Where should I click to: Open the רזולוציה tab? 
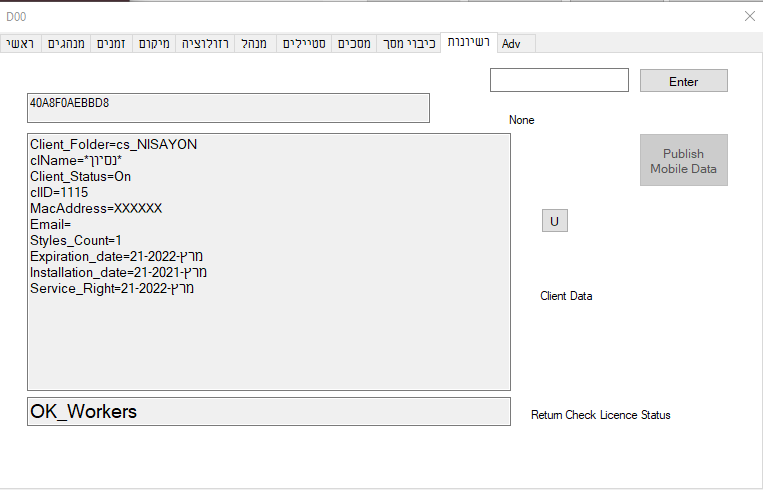click(205, 44)
